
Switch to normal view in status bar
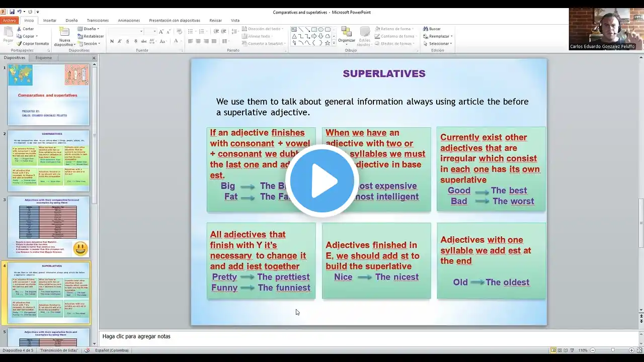click(x=553, y=350)
